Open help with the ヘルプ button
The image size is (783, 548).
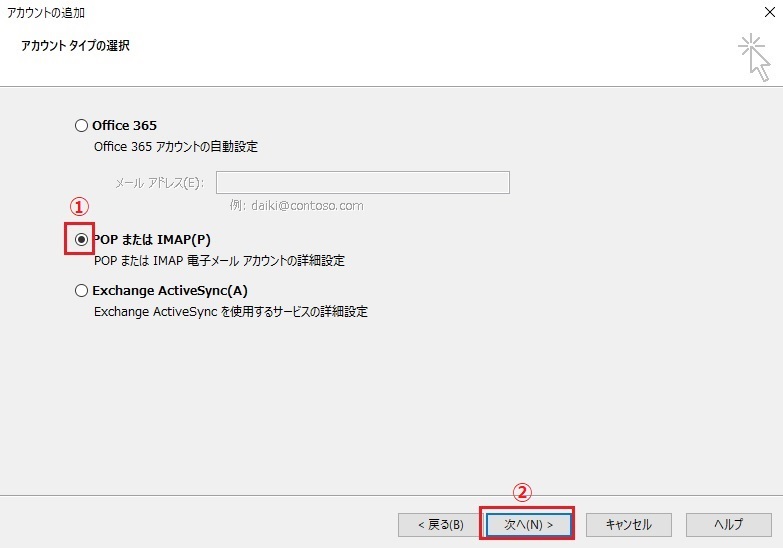(x=729, y=525)
